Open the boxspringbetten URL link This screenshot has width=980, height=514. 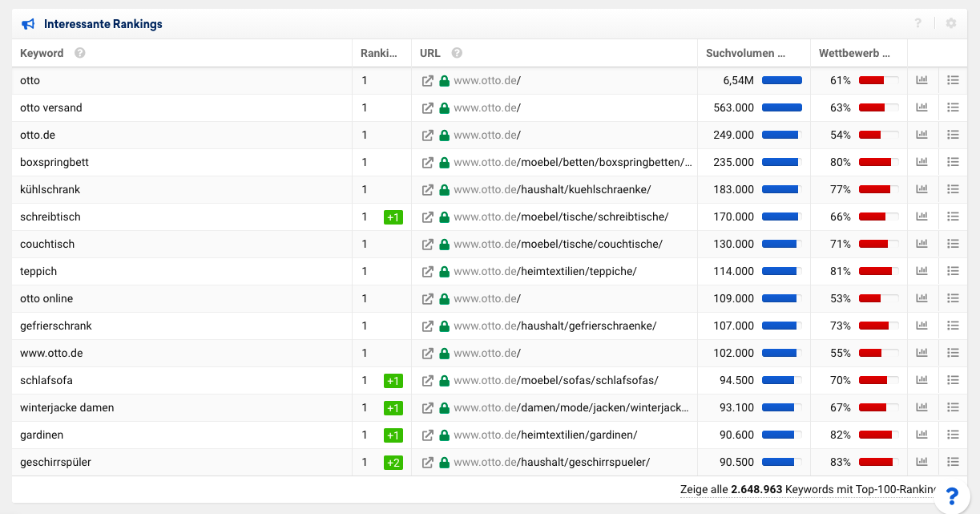point(573,162)
